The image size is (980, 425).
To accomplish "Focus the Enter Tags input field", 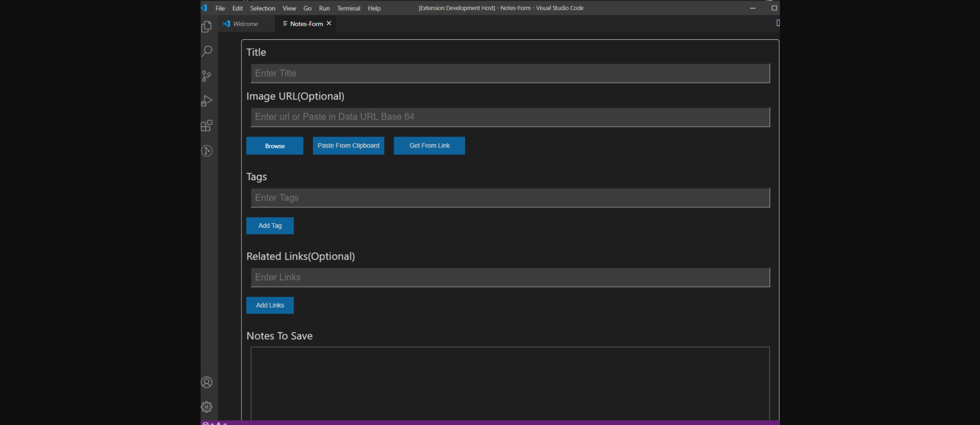I will [x=510, y=198].
